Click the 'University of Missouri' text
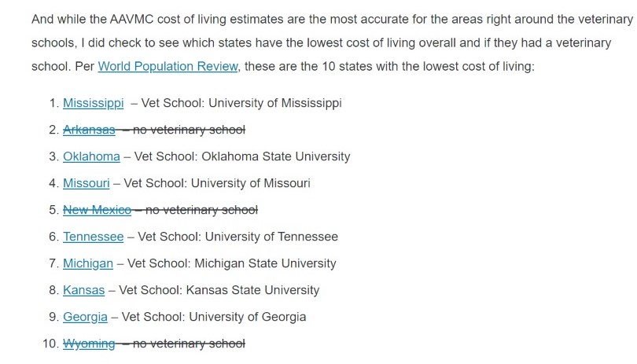Viewport: 637px width, 364px height. coord(251,183)
